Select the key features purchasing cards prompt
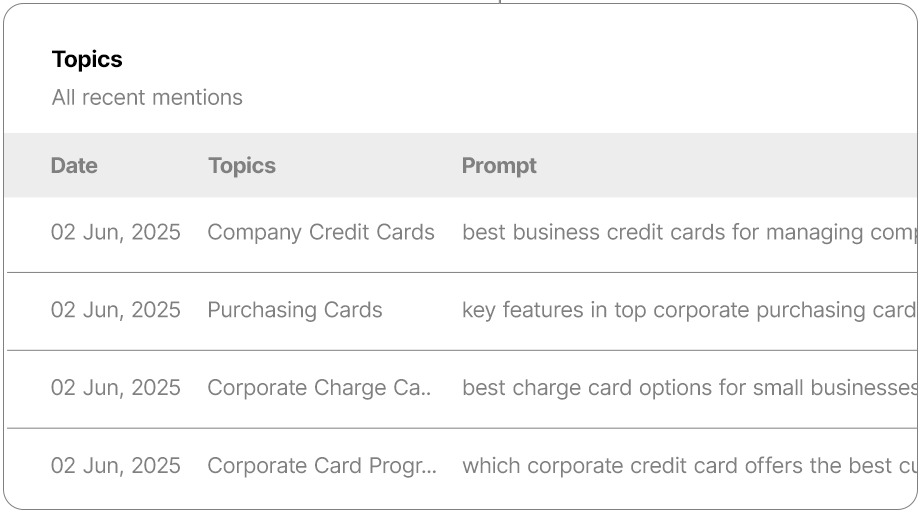 688,311
